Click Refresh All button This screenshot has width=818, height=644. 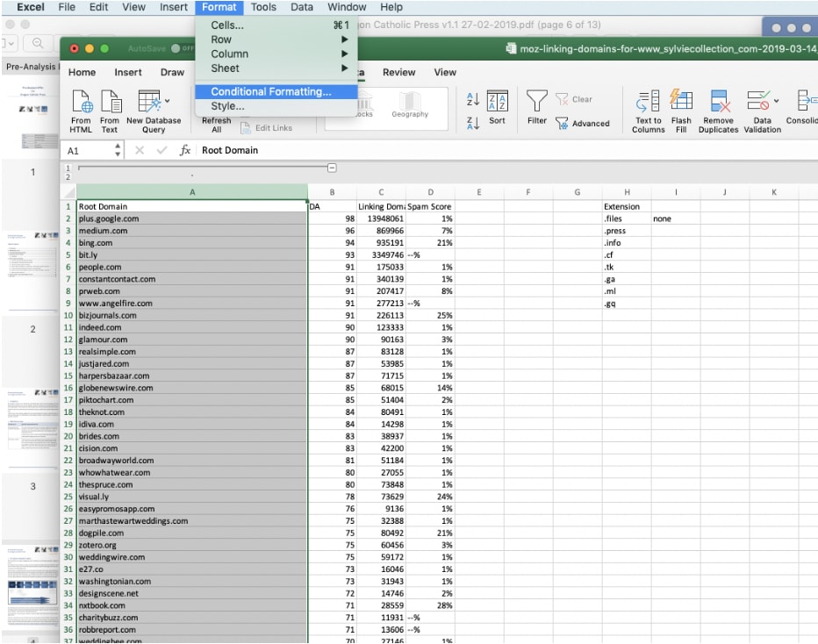[217, 125]
